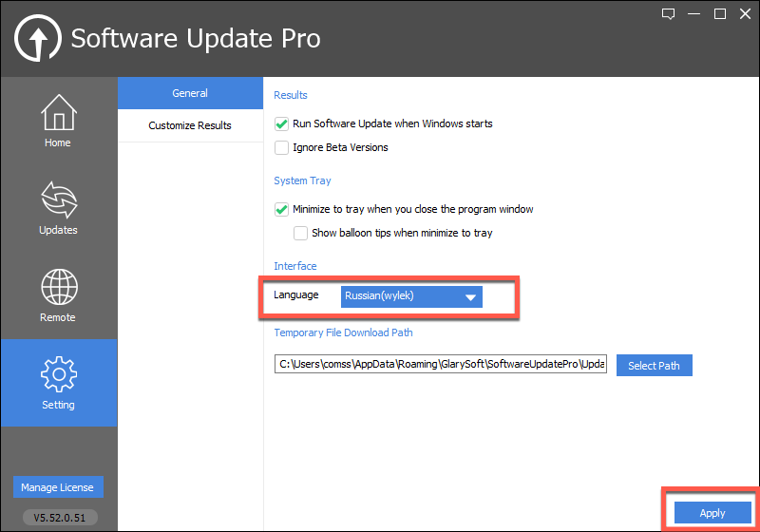Open the Remote section with the globe icon
Viewport: 760px width, 532px height.
click(58, 295)
